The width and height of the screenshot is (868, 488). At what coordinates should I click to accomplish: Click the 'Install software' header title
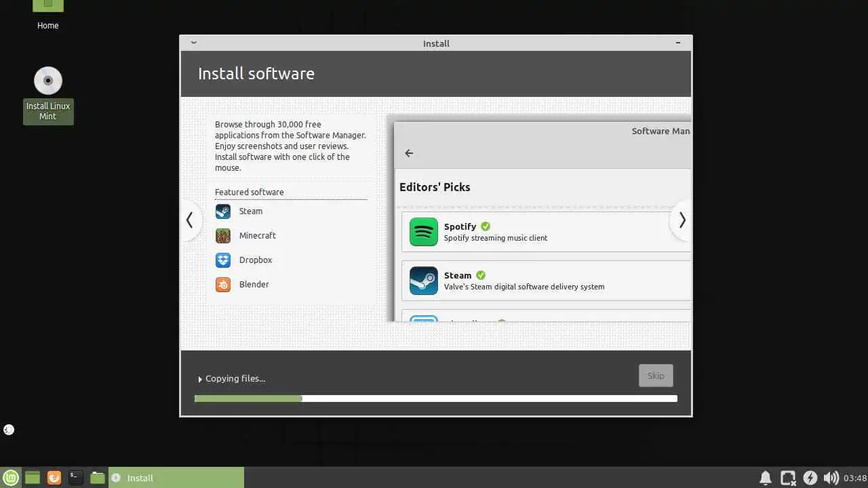[256, 73]
